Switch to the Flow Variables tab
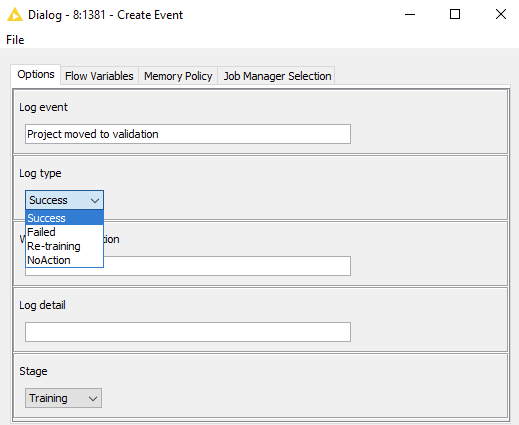 99,76
